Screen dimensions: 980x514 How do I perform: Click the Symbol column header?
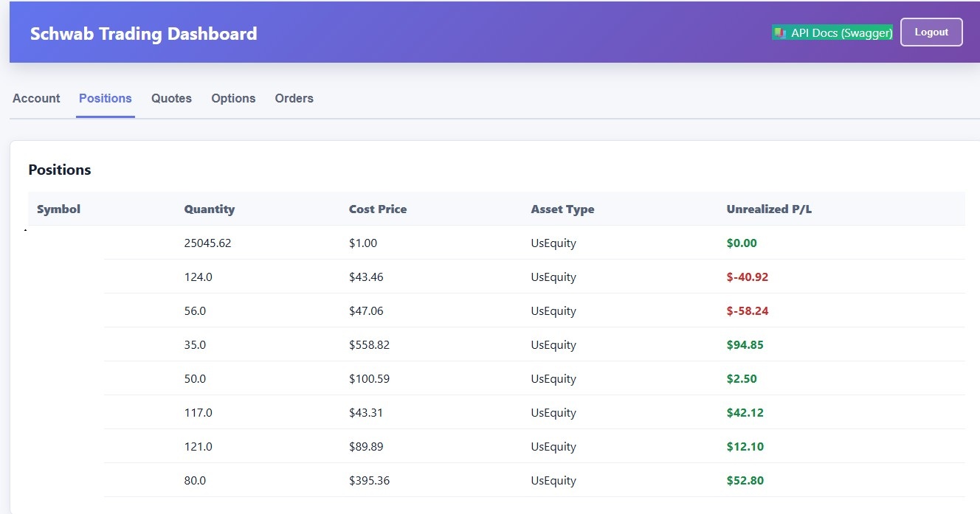58,209
